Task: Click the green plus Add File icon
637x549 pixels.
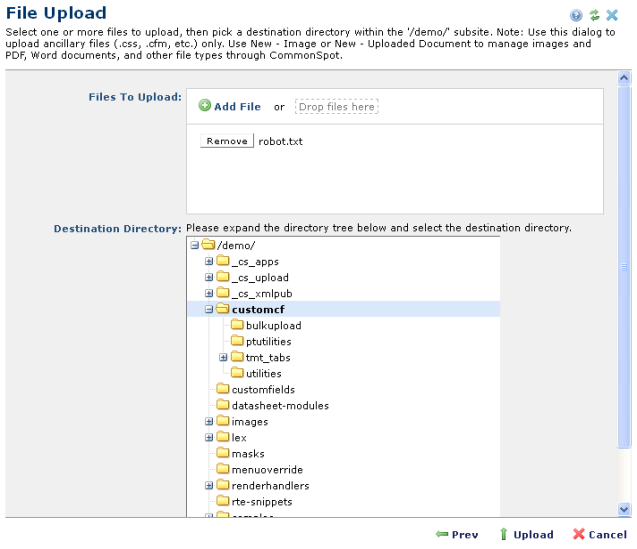Action: 205,106
